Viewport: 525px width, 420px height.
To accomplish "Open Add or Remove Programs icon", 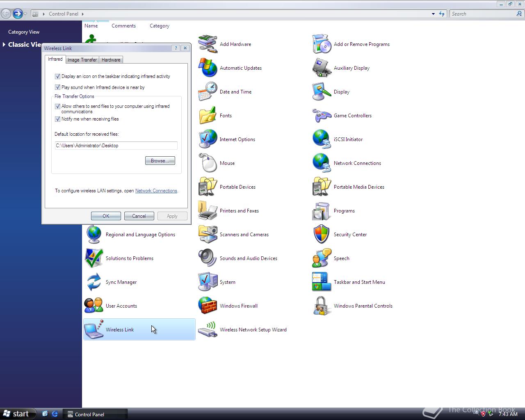I will 322,44.
